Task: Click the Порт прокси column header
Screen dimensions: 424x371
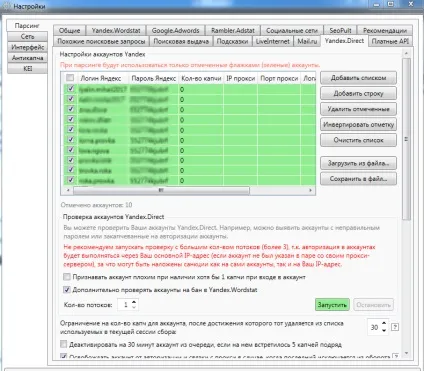Action: tap(279, 78)
